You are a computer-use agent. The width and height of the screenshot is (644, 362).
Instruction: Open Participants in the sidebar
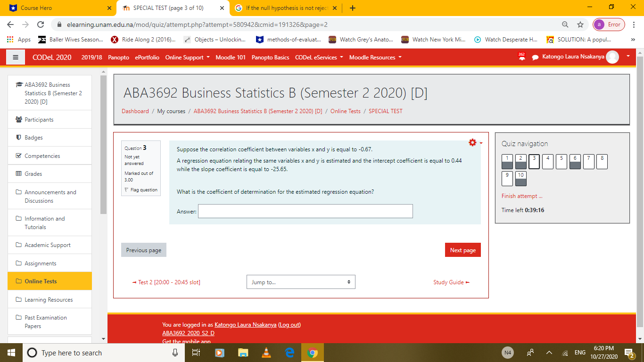tap(50, 120)
